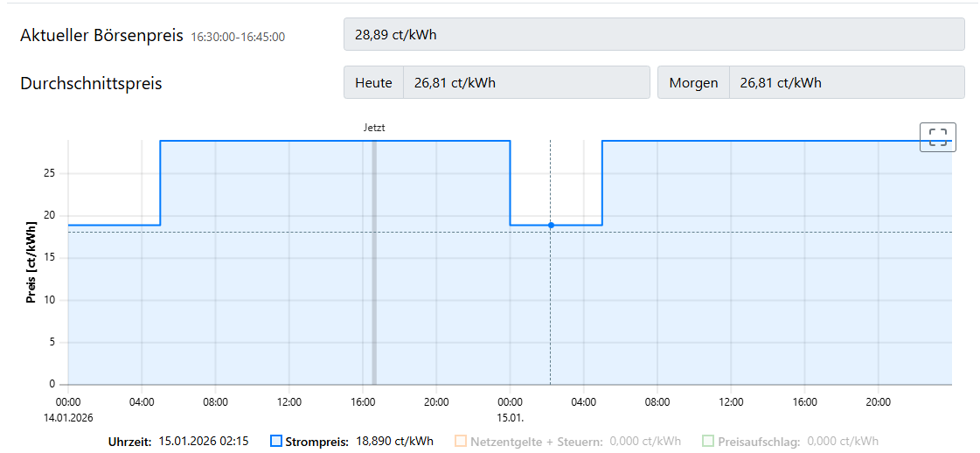Click the Jetzt label above the chart
The image size is (980, 453).
pyautogui.click(x=374, y=128)
